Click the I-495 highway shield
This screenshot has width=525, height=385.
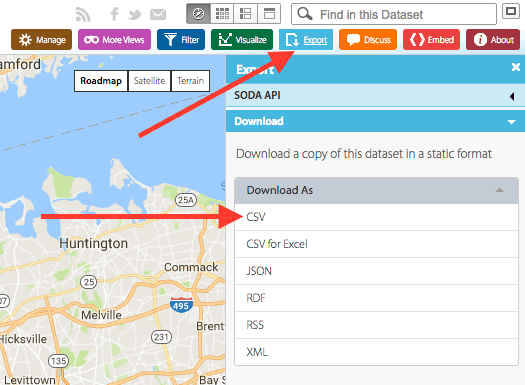181,305
